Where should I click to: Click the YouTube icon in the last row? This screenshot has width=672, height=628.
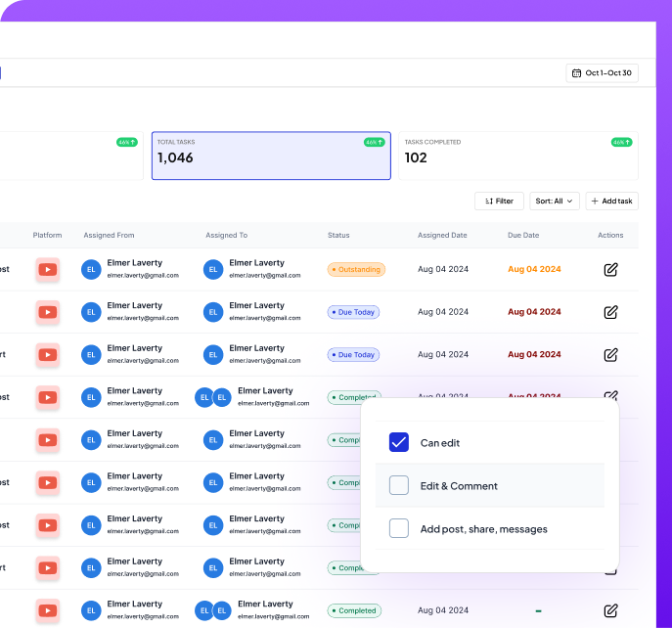(47, 610)
